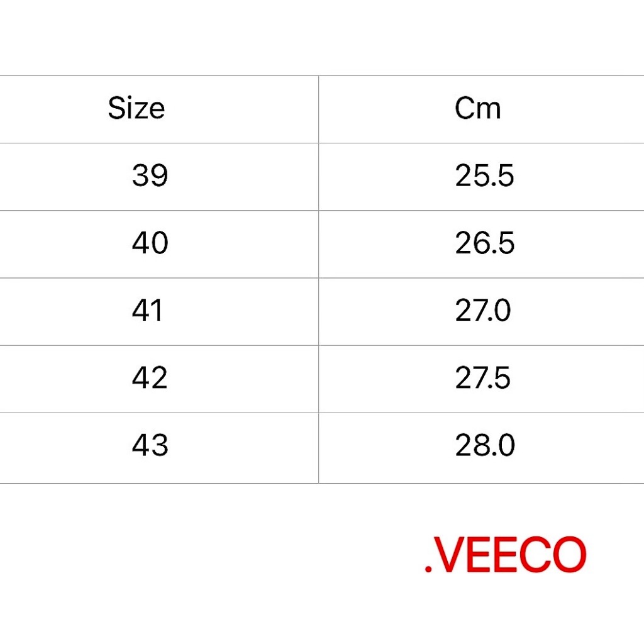Click the digit 4 in size 43
Image resolution: width=644 pixels, height=644 pixels.
(140, 445)
